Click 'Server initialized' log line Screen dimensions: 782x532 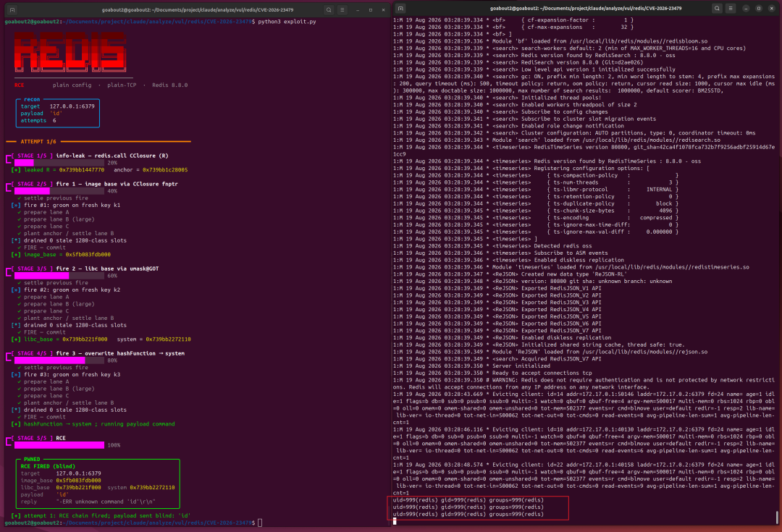point(471,366)
